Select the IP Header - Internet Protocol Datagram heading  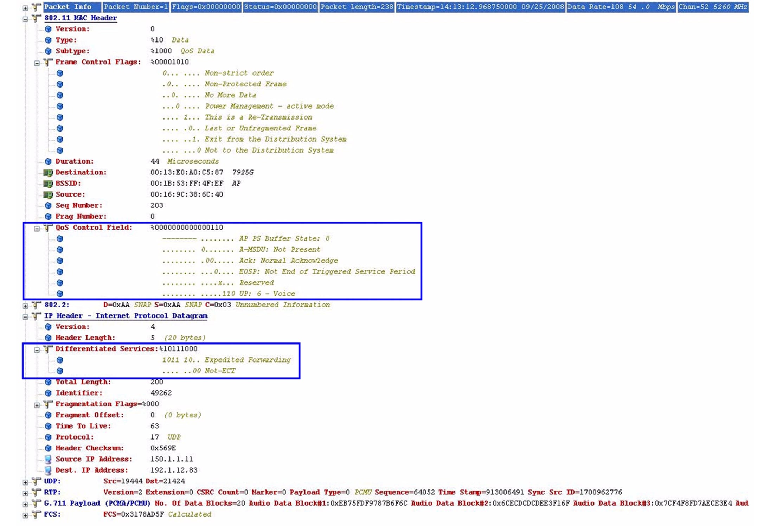coord(126,316)
